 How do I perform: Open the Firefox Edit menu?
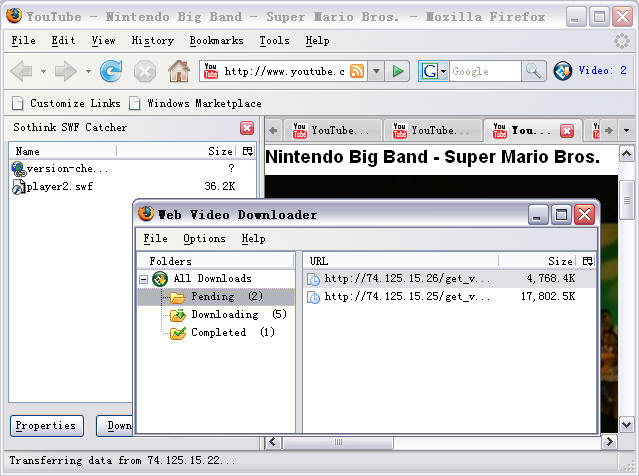click(63, 41)
